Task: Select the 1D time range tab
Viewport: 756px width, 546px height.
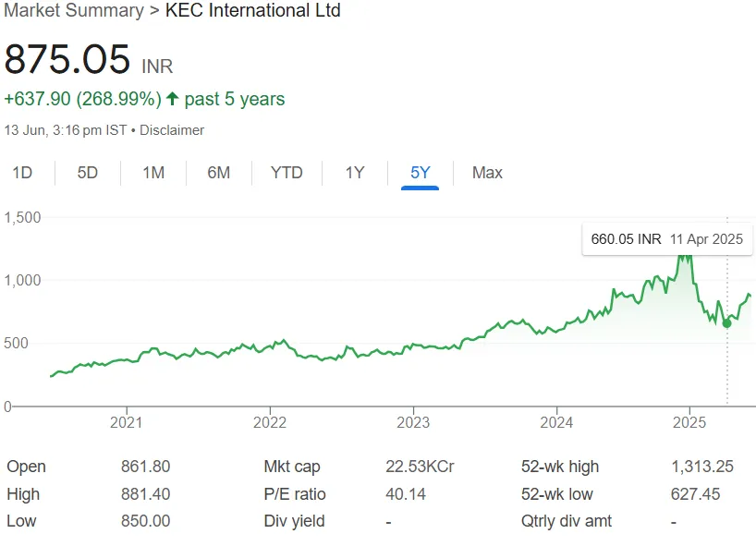Action: click(22, 173)
